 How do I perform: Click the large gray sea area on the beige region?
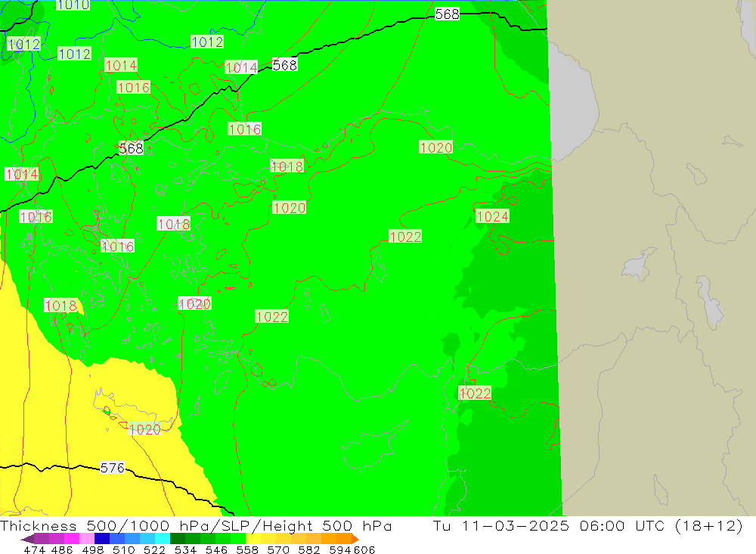(572, 104)
